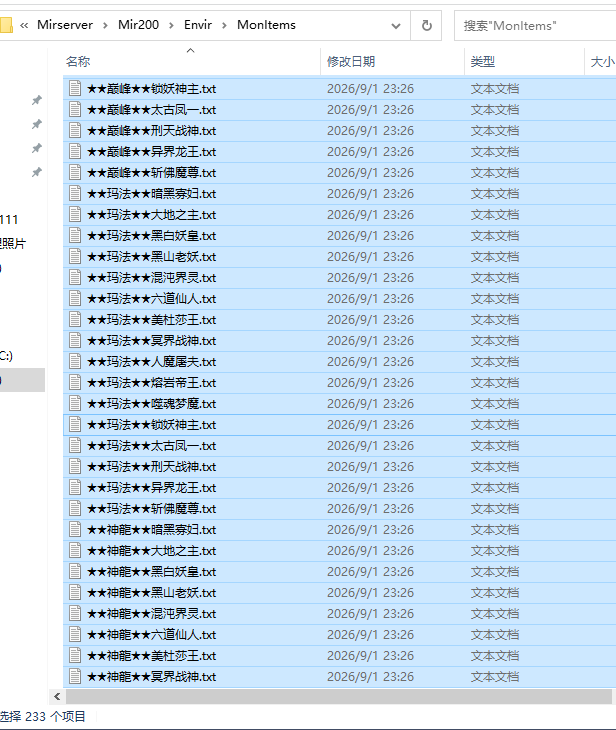Click file icon of ★★玛法★★混沌界灵.txt
The width and height of the screenshot is (616, 730).
(x=75, y=277)
